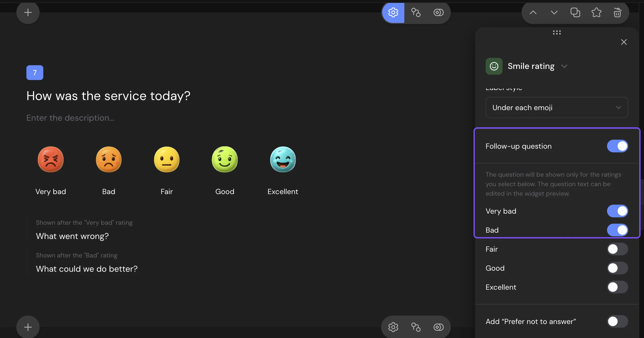Click the star favorite icon
644x338 pixels.
point(596,12)
